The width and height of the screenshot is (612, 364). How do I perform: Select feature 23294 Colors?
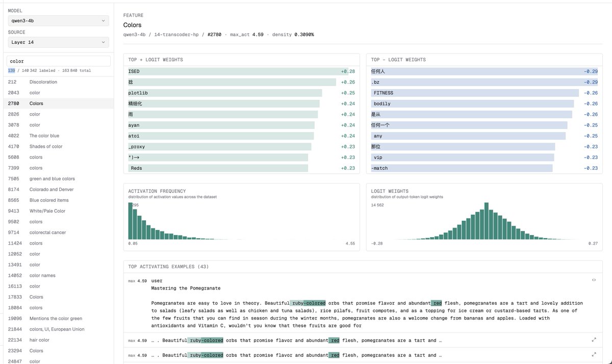click(58, 351)
